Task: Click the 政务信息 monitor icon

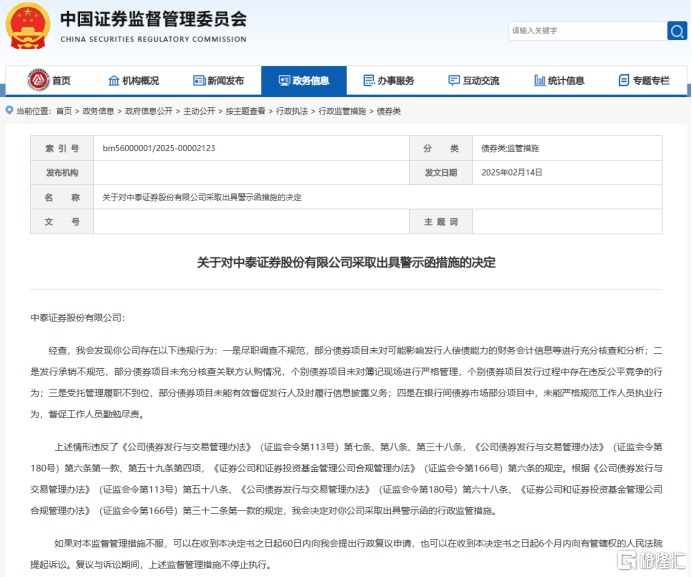Action: coord(284,80)
